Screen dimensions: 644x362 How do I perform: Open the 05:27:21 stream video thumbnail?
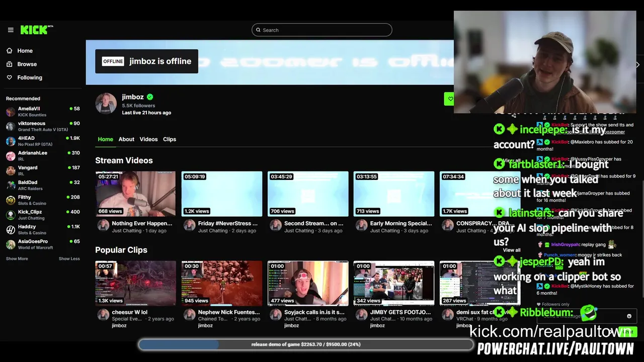(135, 194)
